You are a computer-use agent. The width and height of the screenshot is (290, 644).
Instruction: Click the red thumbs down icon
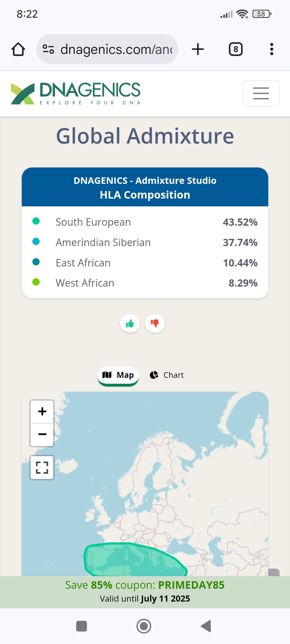pos(155,323)
